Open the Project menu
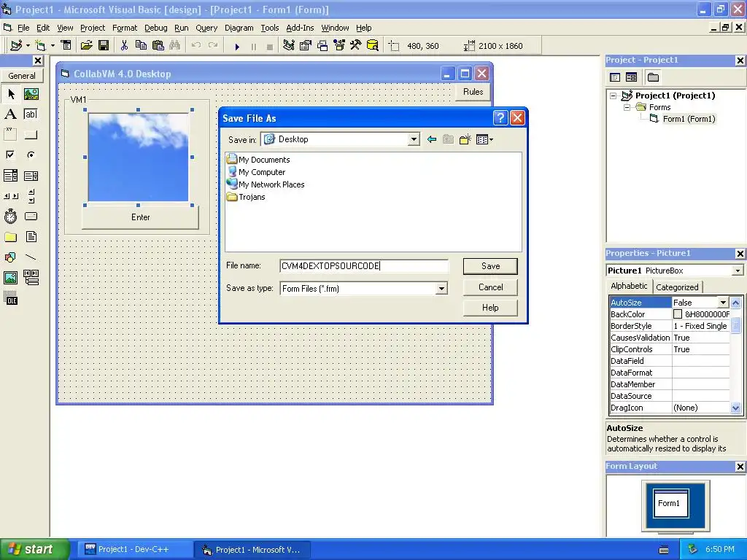This screenshot has width=747, height=560. 93,28
